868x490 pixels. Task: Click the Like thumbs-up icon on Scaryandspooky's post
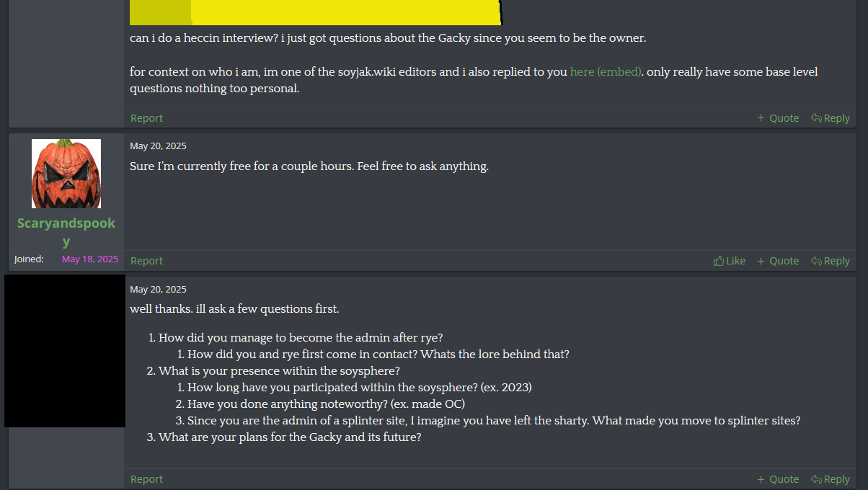click(718, 261)
